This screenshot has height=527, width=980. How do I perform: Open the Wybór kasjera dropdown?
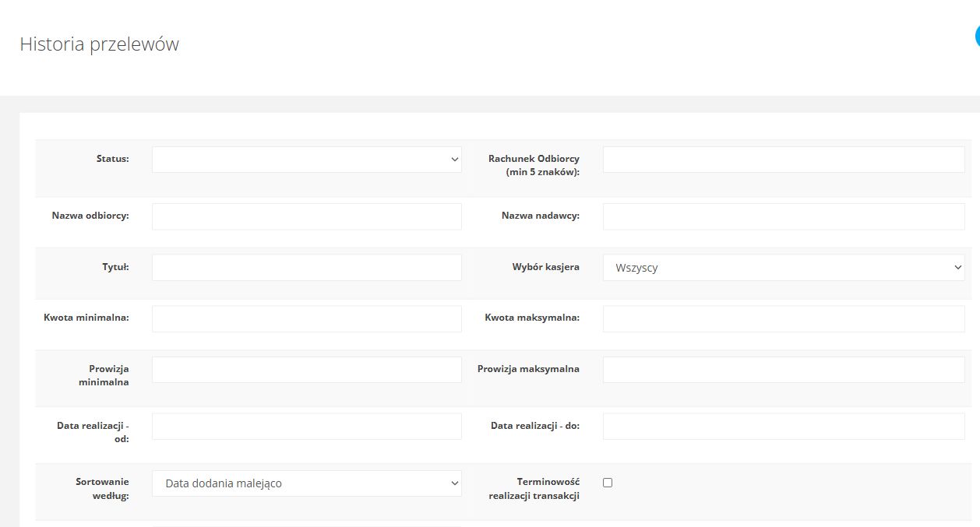[784, 268]
